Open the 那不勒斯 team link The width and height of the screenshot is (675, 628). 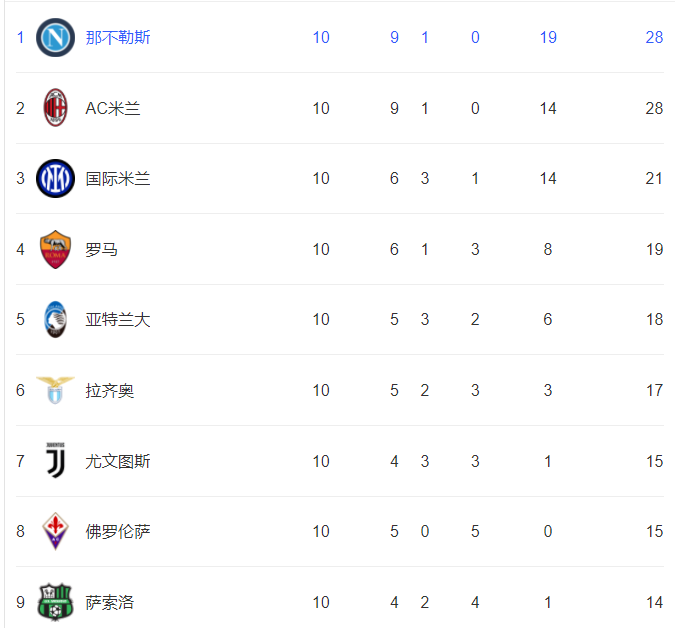118,37
